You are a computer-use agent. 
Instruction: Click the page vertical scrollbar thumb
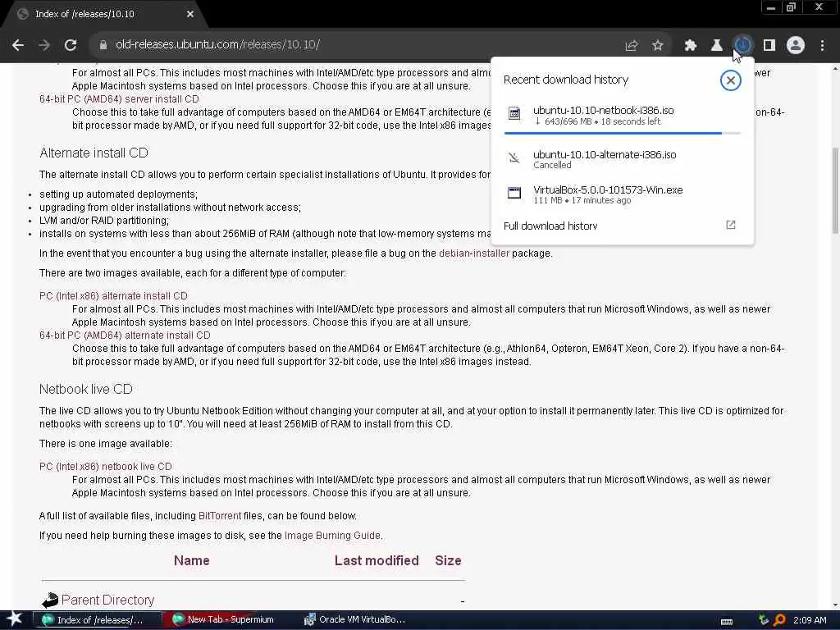click(x=835, y=190)
